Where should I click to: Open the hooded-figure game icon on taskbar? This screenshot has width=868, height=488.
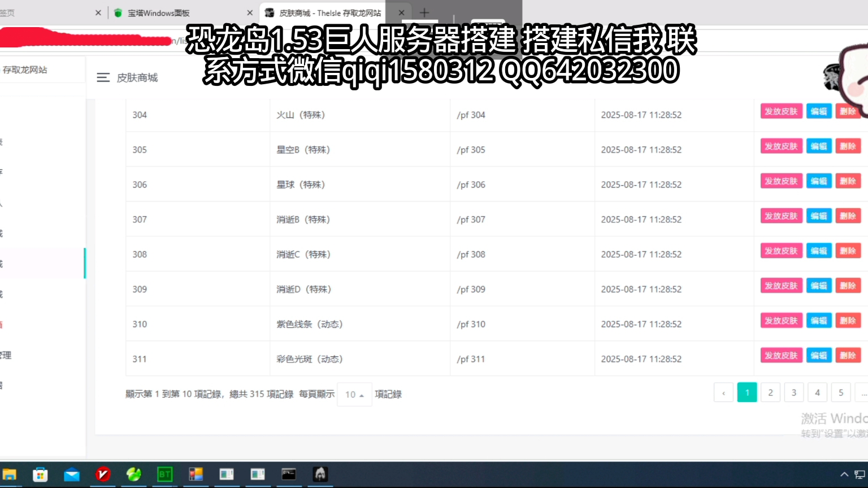[x=320, y=474]
